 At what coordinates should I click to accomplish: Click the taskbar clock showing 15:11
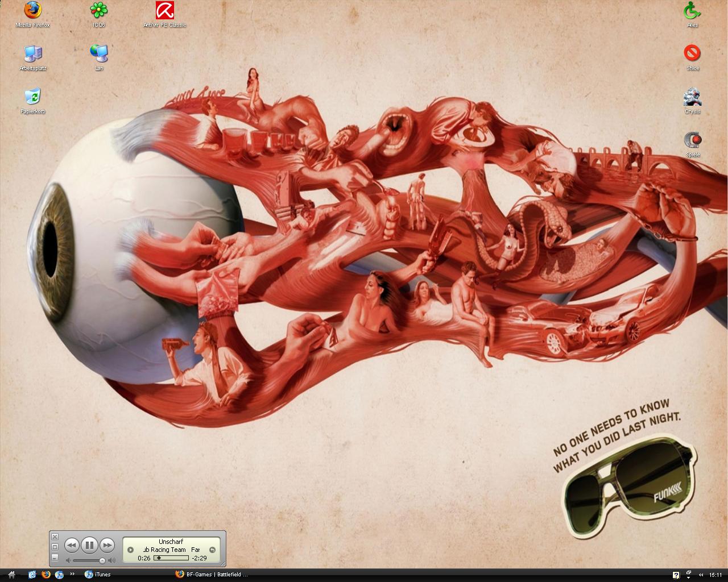coord(715,575)
